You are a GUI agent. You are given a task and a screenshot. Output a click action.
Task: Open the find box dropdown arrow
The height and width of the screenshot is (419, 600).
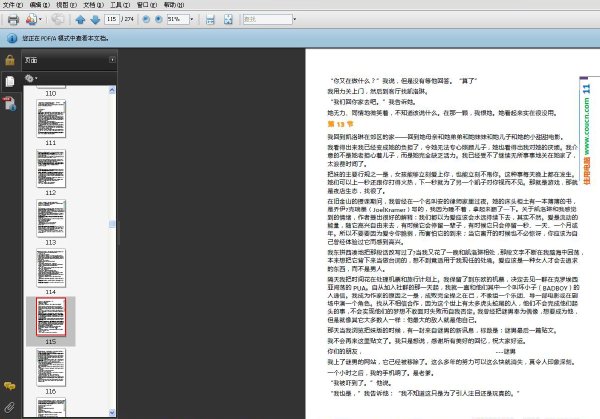(x=294, y=19)
